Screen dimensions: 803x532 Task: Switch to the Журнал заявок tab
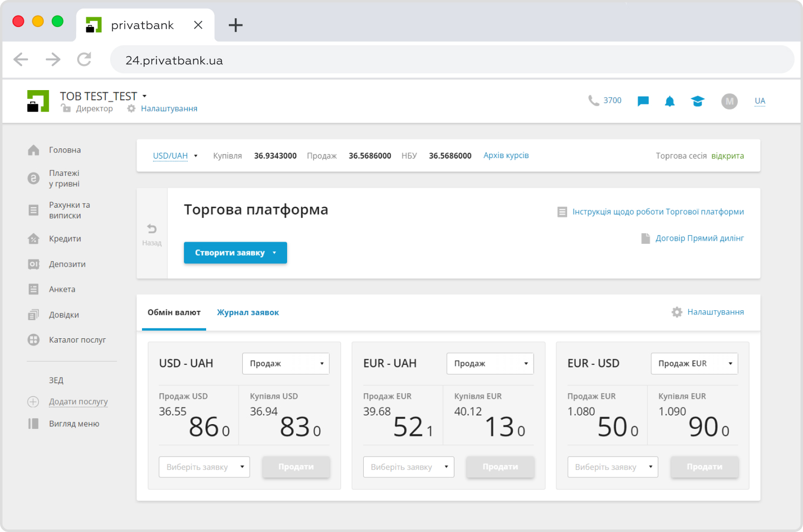[248, 312]
